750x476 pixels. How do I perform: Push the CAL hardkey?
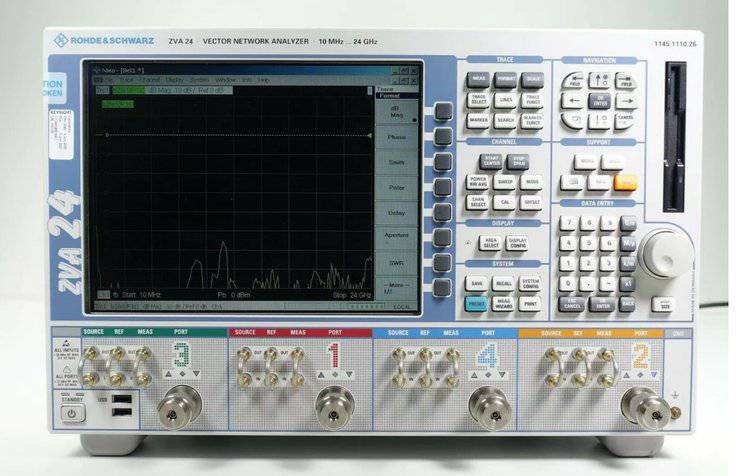tap(505, 202)
